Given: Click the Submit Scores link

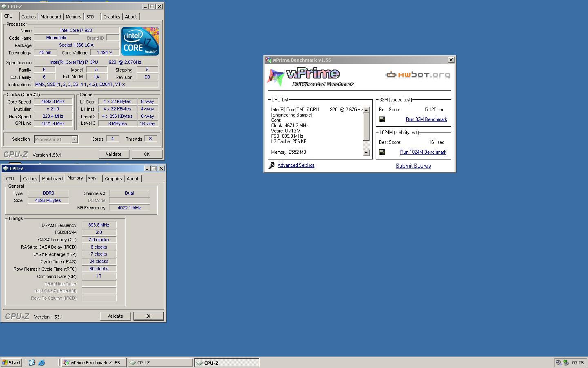Looking at the screenshot, I should click(x=413, y=166).
